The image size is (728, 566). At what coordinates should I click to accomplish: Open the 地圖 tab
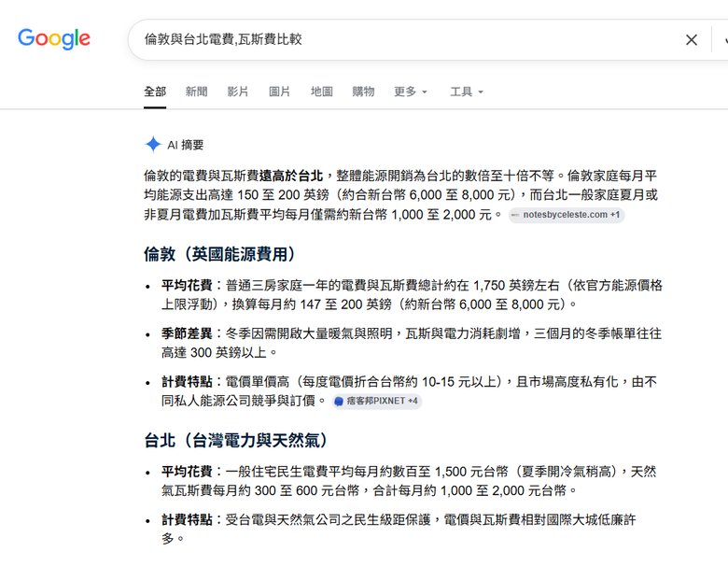click(x=322, y=92)
